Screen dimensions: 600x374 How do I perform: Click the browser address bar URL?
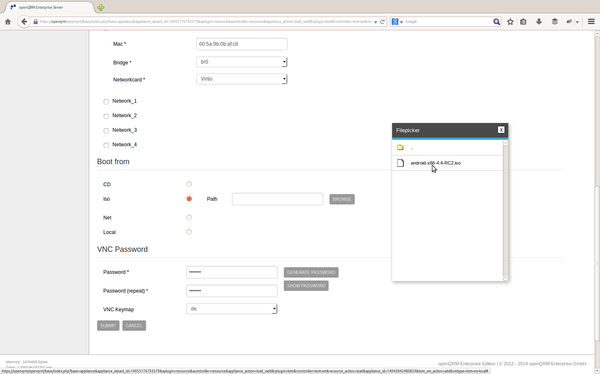coord(206,22)
